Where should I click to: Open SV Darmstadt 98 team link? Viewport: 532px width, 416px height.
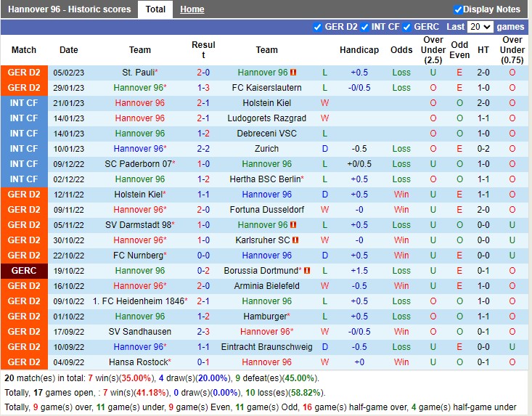pos(138,224)
